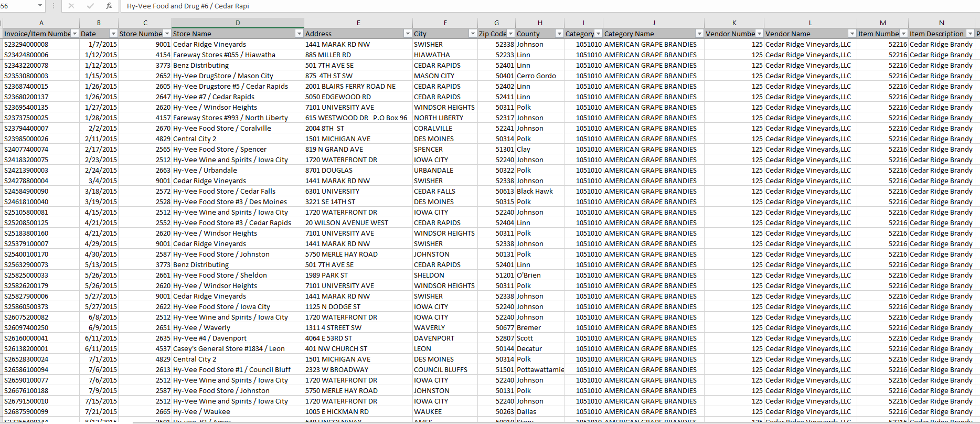Open the County filter dropdown

pos(559,34)
